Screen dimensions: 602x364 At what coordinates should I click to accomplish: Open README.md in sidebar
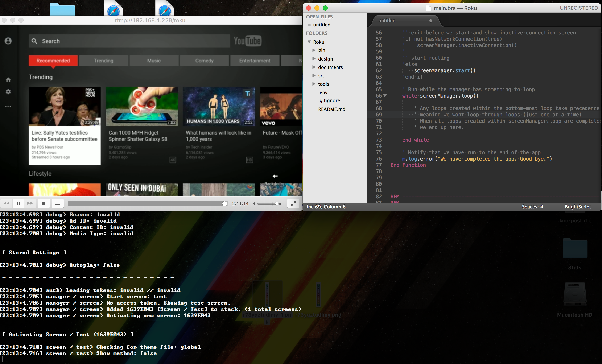pyautogui.click(x=331, y=109)
